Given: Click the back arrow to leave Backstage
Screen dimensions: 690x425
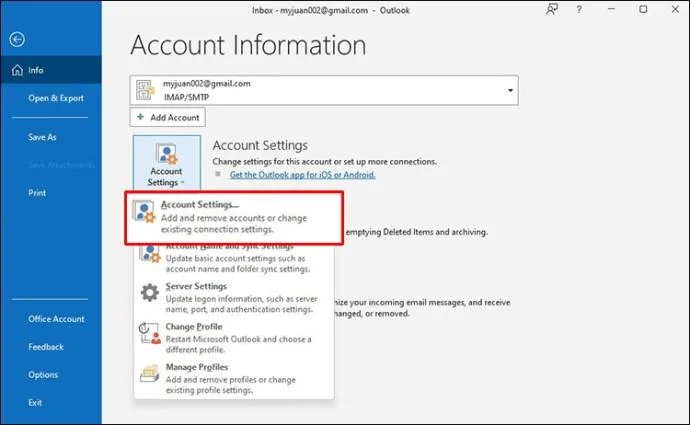Looking at the screenshot, I should click(x=17, y=40).
